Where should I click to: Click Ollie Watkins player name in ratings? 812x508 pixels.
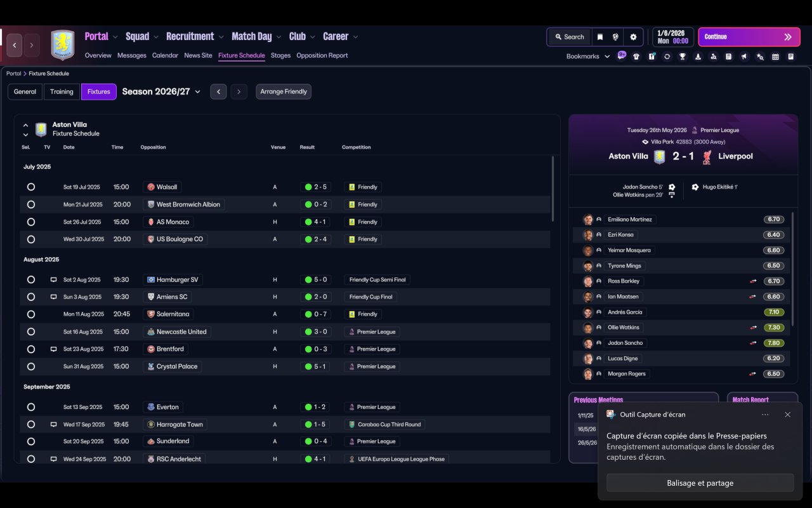coord(624,328)
